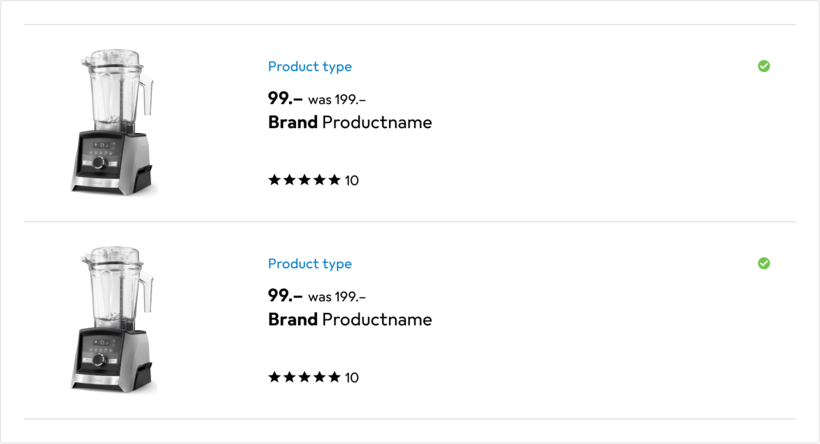Click the 99.– price on the bottom product
Screen dimensions: 820x444
285,295
